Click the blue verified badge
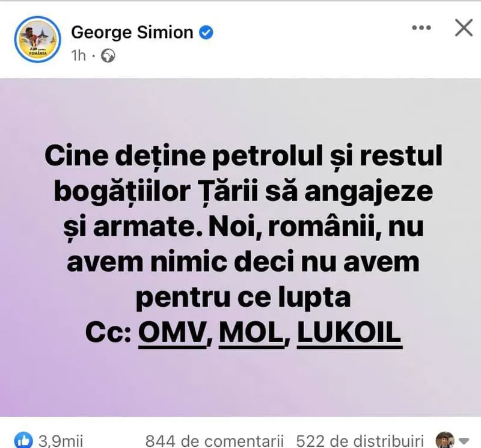This screenshot has height=448, width=481. click(206, 32)
